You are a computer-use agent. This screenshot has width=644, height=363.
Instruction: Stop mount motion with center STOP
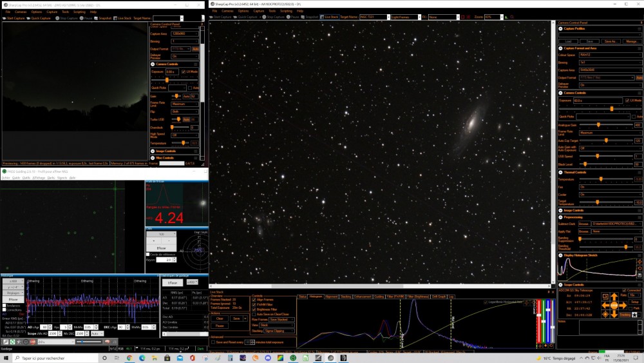click(614, 306)
